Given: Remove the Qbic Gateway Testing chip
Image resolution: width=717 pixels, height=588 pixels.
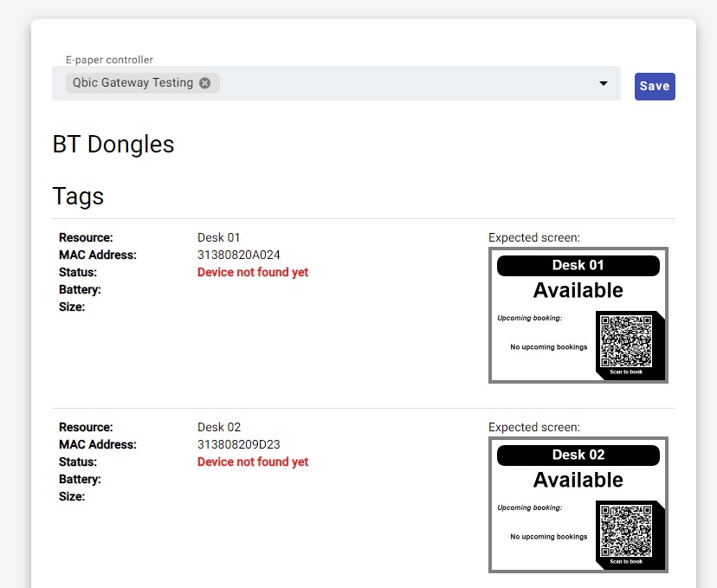Looking at the screenshot, I should tap(204, 83).
